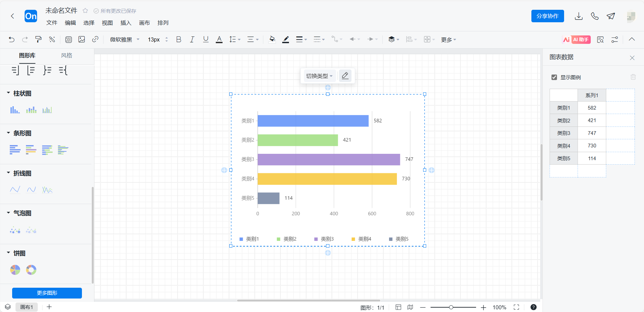Click the pencil edit icon above chart
This screenshot has width=644, height=312.
(345, 76)
